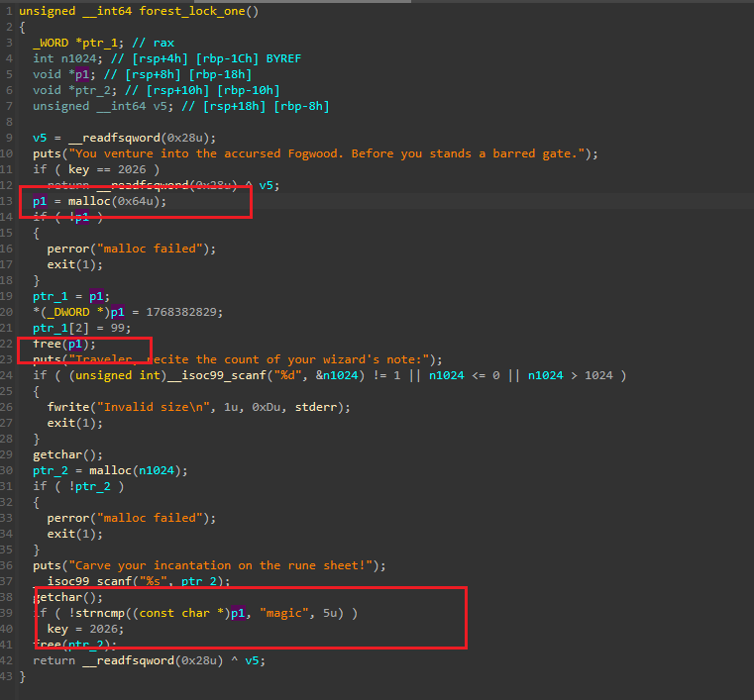Click ptr_1 in ptr_1 = p1 assignment

[51, 296]
